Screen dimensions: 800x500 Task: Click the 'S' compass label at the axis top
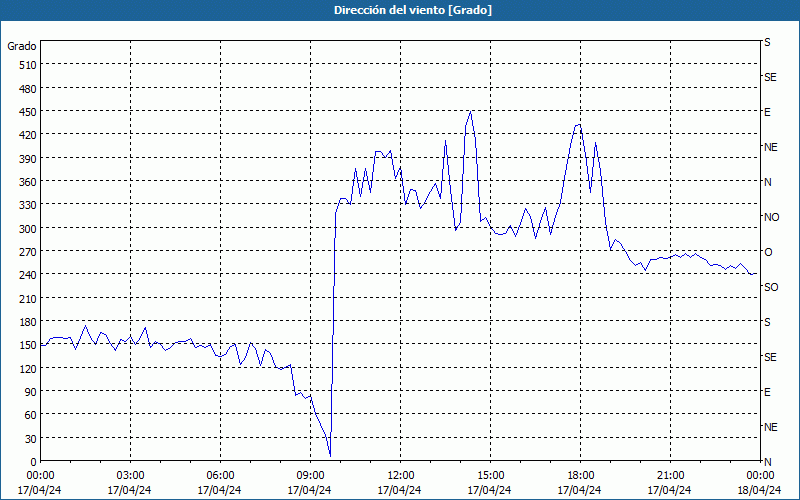tap(767, 42)
